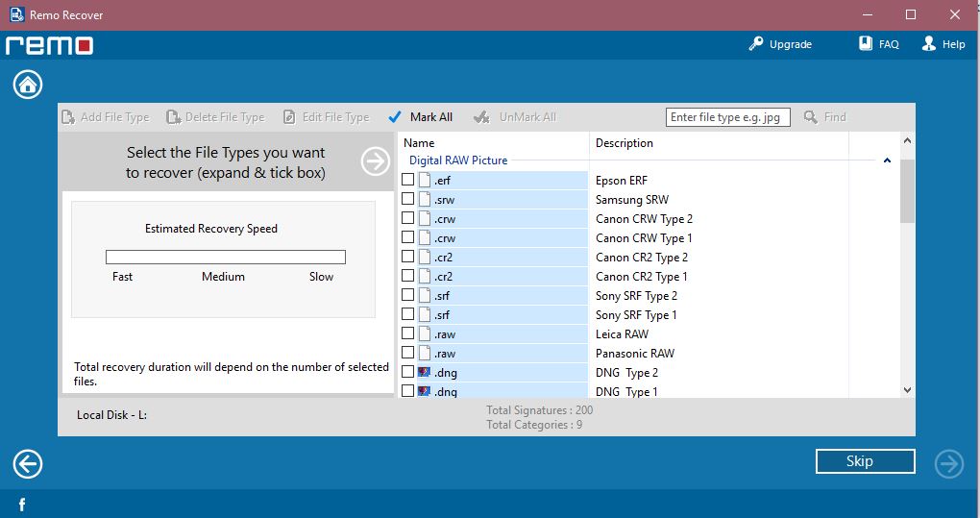The image size is (980, 518).
Task: Check the DNG Type 2 checkbox
Action: [x=408, y=372]
